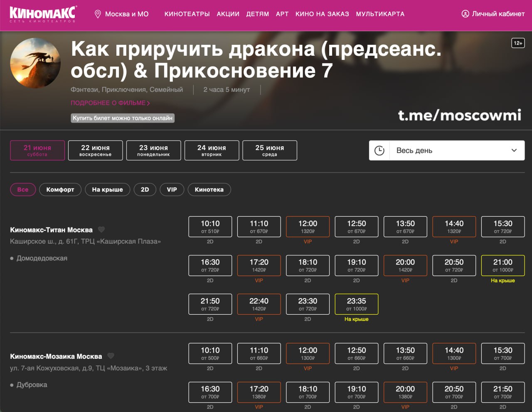Book Титан 19:10 session
The width and height of the screenshot is (532, 412).
pos(357,265)
